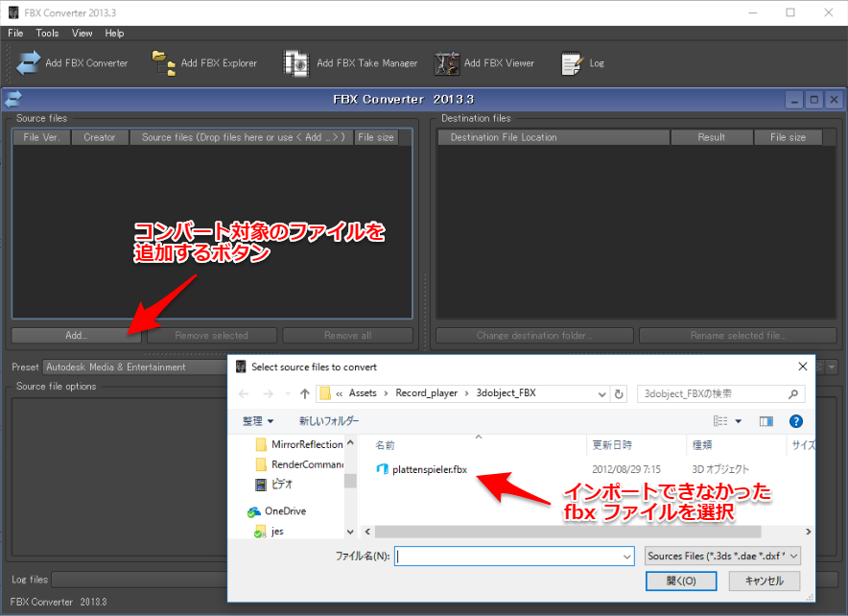The height and width of the screenshot is (616, 848).
Task: Click Assets in the breadcrumb path
Action: point(363,393)
